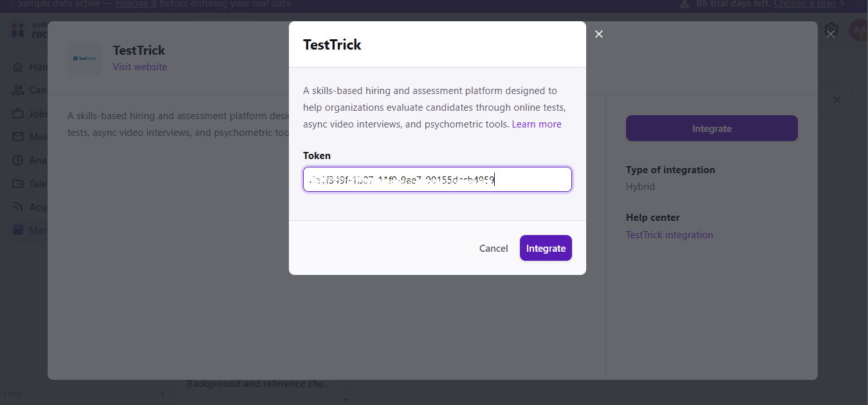Click the Marketplace store icon in the sidebar
Screen dimensions: 868x405
point(18,230)
